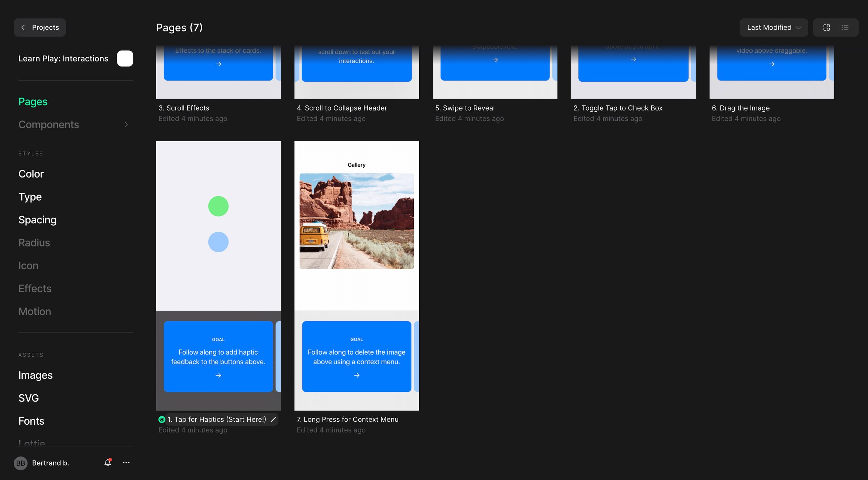Click the Pages (7) heading

point(179,27)
